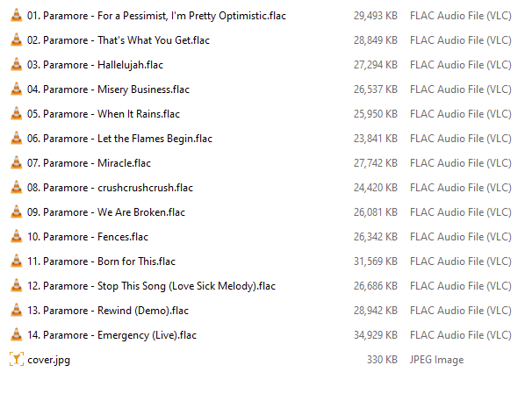The width and height of the screenshot is (532, 401).
Task: Select Let the Flames Begin.flac file name
Action: [x=119, y=139]
